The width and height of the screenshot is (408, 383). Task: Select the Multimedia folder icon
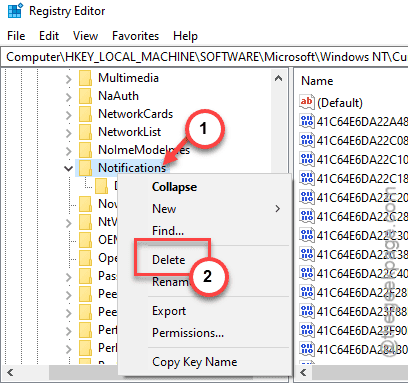[85, 78]
